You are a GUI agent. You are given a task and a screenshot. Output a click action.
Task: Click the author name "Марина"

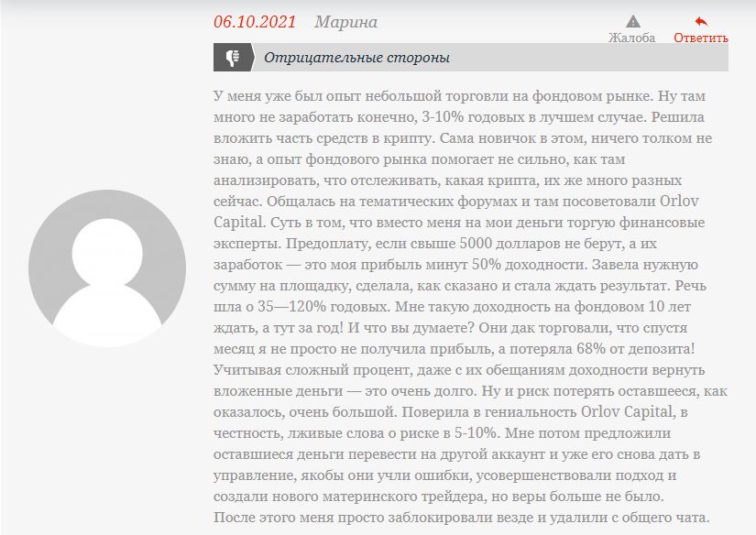pyautogui.click(x=345, y=22)
